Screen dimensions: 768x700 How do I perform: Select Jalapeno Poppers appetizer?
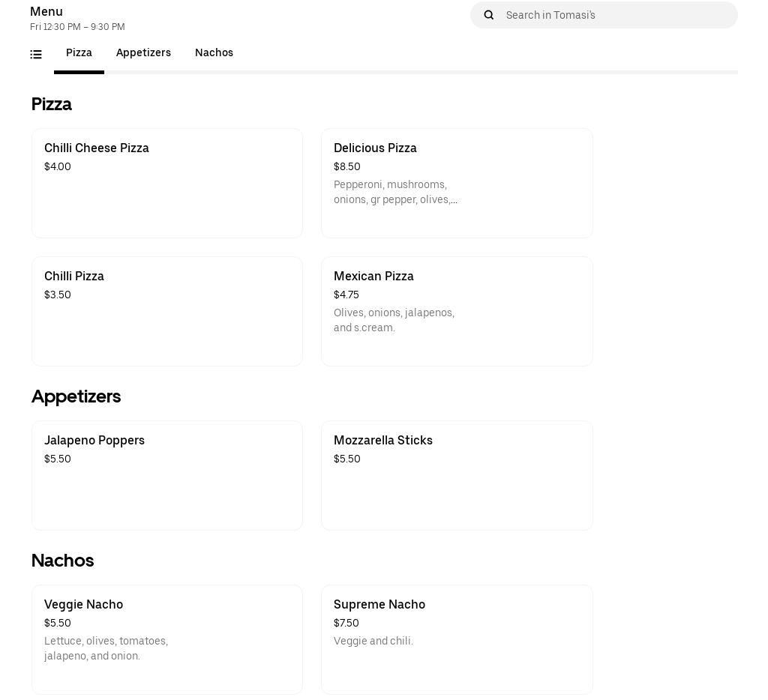click(166, 475)
